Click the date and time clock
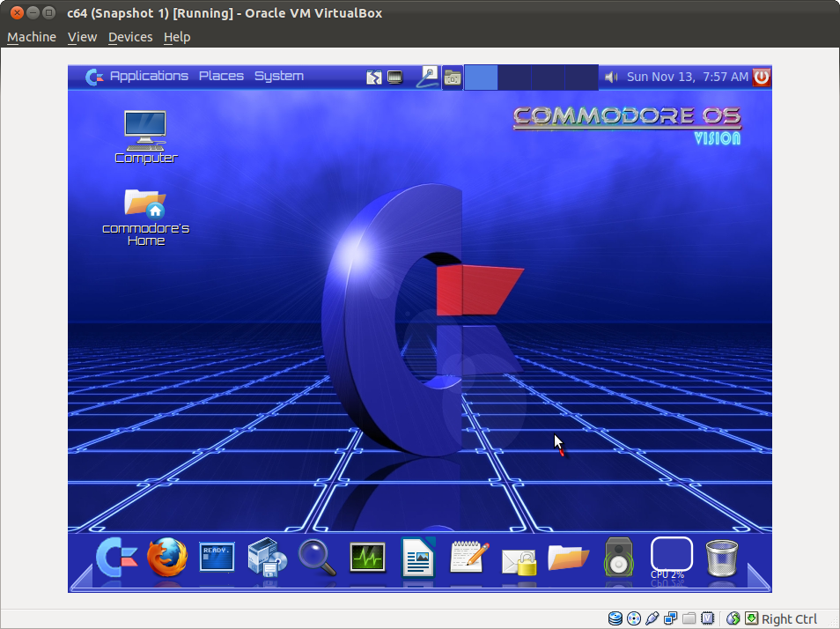 tap(687, 78)
